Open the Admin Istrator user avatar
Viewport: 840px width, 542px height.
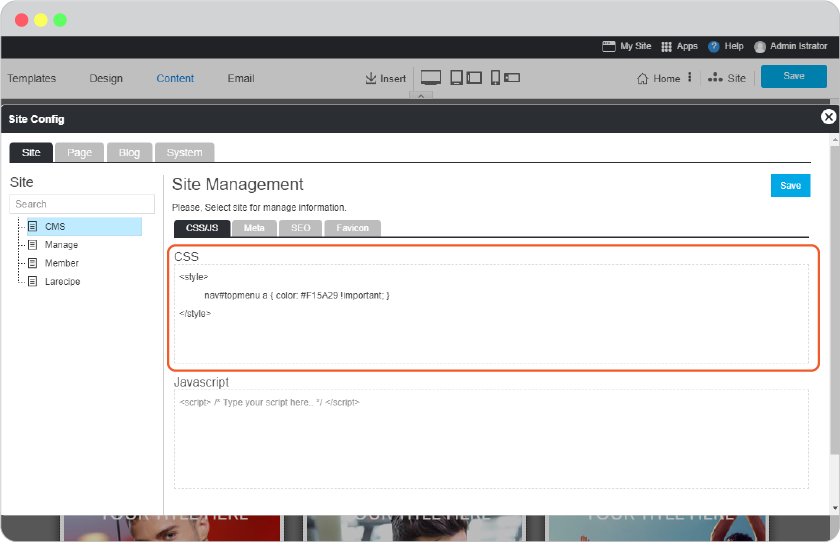pos(760,47)
